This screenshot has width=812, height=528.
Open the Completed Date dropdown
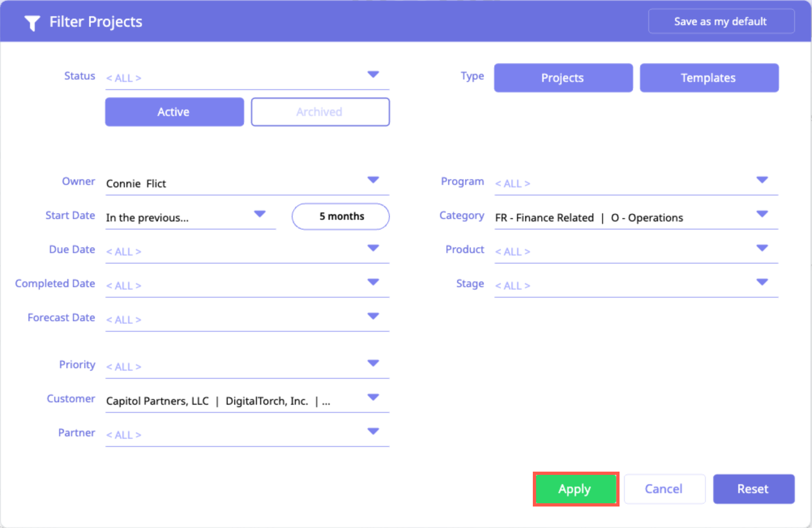[x=373, y=282]
